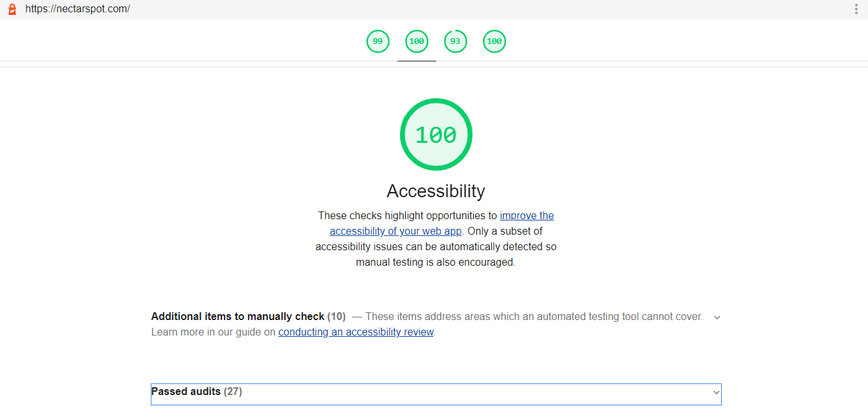Click the Accessibility category heading text
Screen dimensions: 868x417
[x=436, y=191]
